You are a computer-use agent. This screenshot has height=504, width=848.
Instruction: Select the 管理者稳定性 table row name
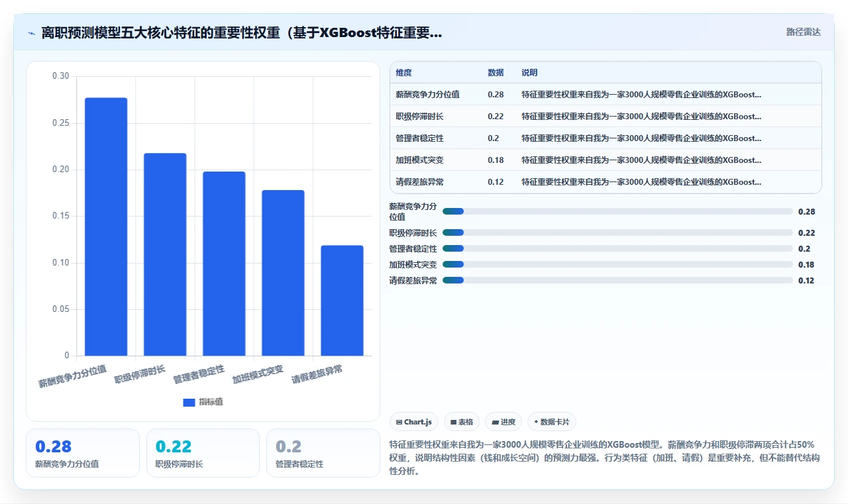pos(419,138)
